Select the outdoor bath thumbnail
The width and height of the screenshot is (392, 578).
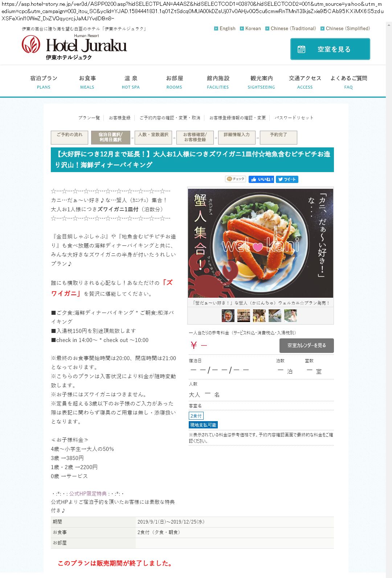pos(275,316)
